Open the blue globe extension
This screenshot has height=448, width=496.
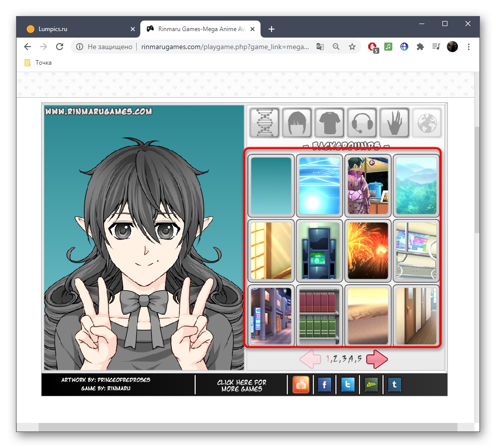[x=404, y=47]
